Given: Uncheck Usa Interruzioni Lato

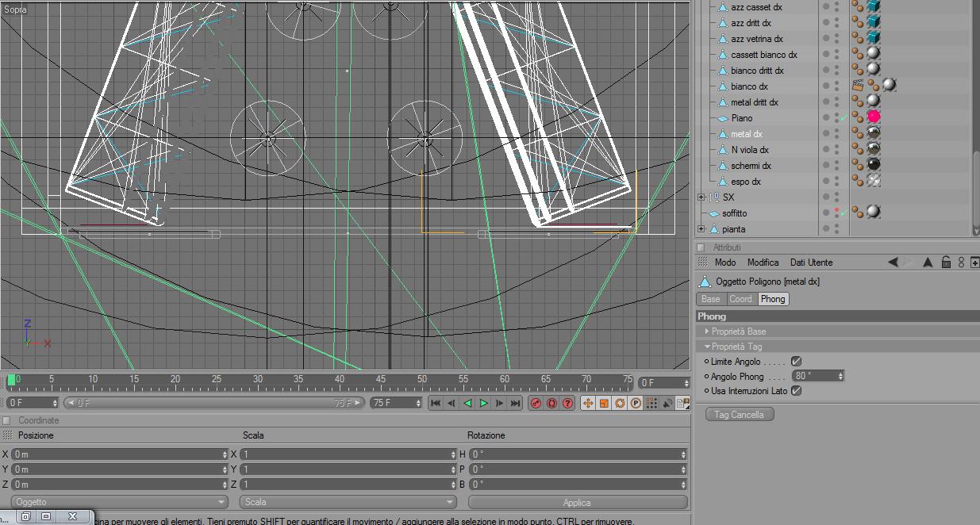Looking at the screenshot, I should tap(796, 390).
